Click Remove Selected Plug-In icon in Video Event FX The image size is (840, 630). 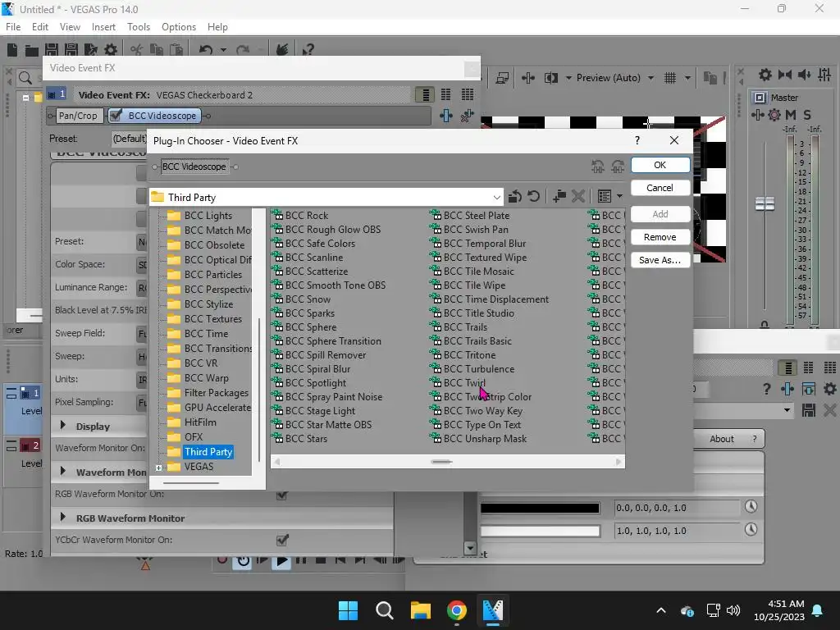467,115
